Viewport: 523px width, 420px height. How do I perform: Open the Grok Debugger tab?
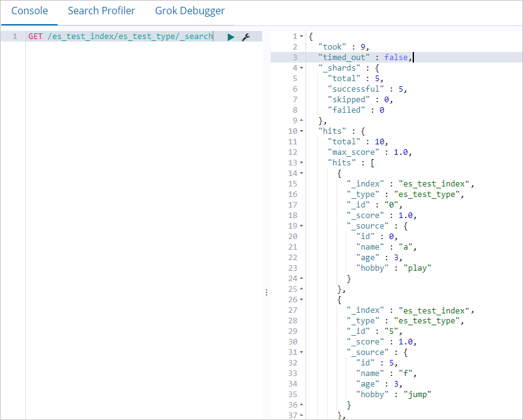click(190, 11)
